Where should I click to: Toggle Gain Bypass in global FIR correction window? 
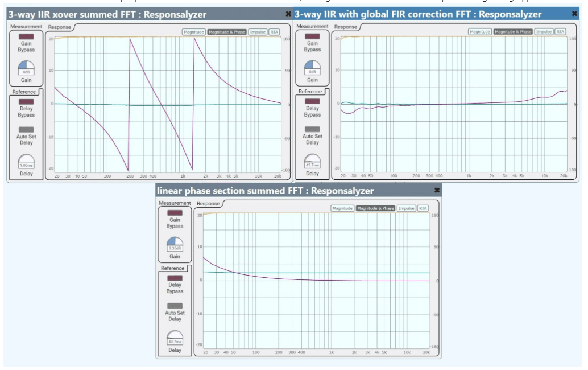tap(312, 36)
